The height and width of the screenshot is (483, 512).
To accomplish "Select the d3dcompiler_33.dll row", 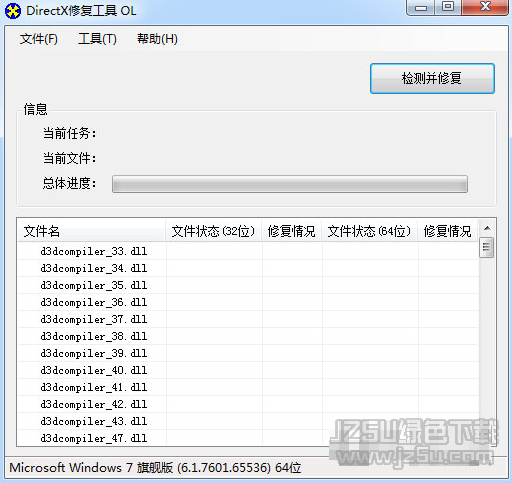I will tap(248, 251).
